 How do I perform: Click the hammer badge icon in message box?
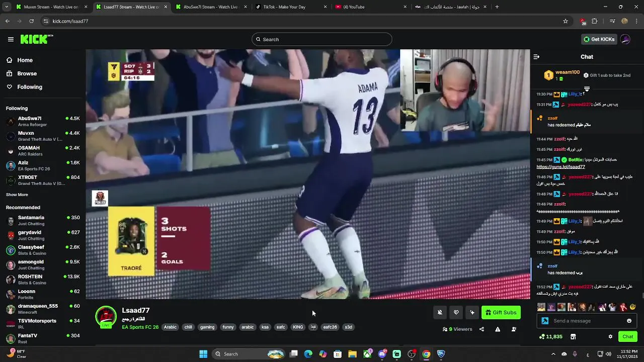[545, 321]
